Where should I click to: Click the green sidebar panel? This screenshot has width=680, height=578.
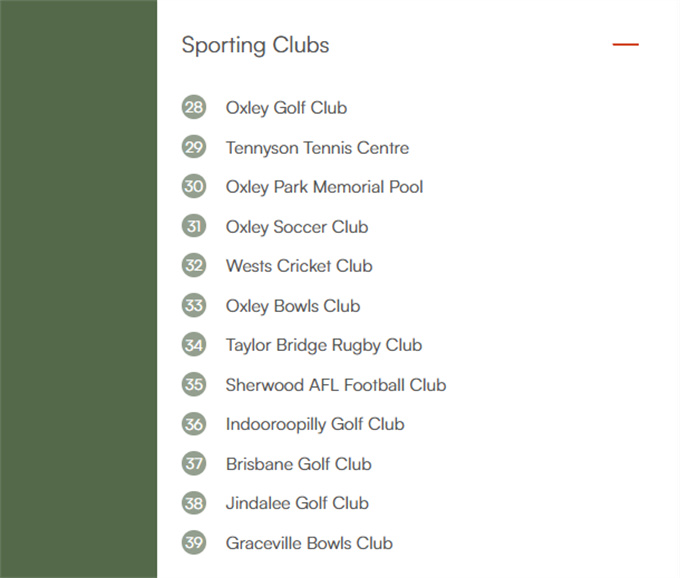tap(78, 289)
